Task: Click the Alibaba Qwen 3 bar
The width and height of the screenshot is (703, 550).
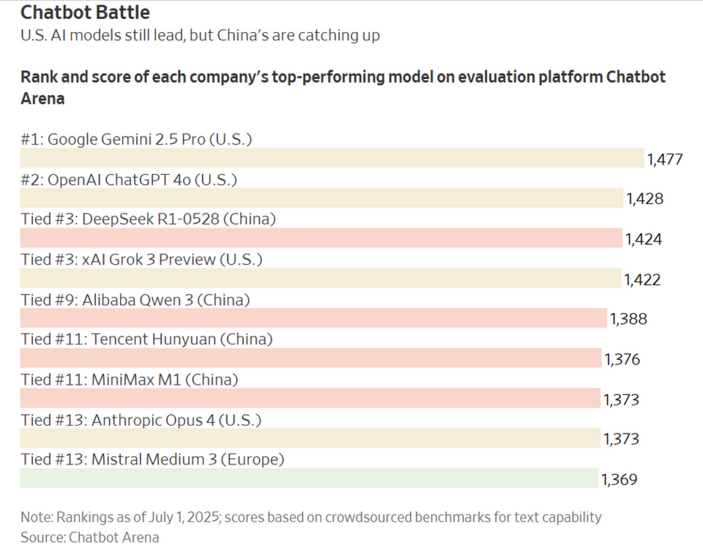Action: 314,318
